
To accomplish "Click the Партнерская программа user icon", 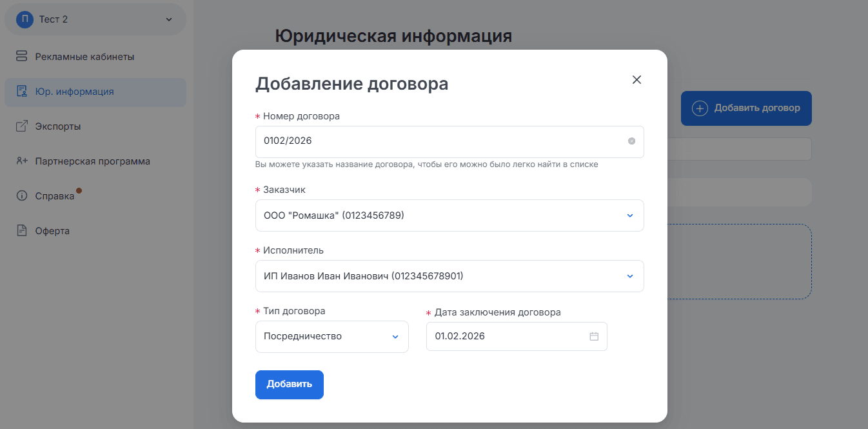I will pos(22,161).
